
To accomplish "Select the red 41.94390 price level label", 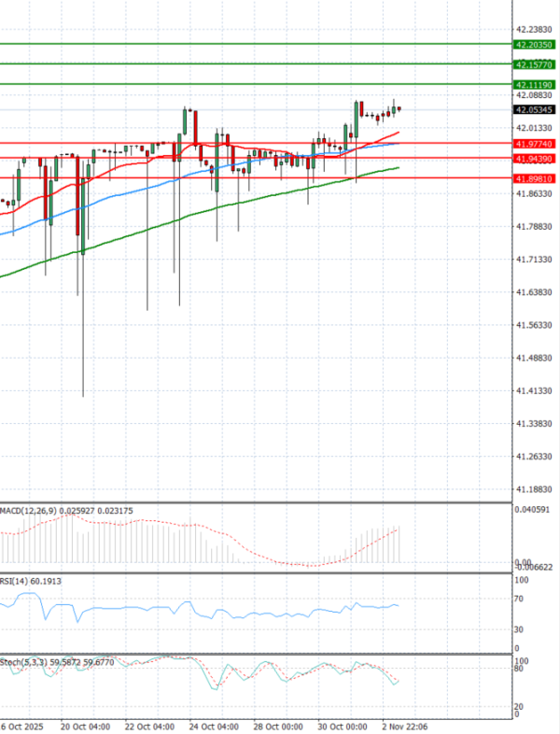I will click(x=534, y=159).
